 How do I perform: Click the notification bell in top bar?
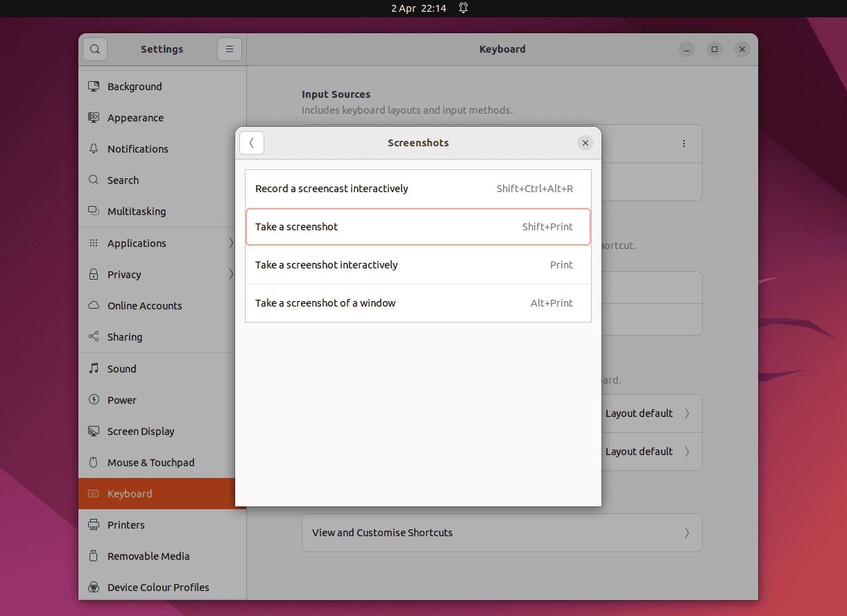[463, 8]
